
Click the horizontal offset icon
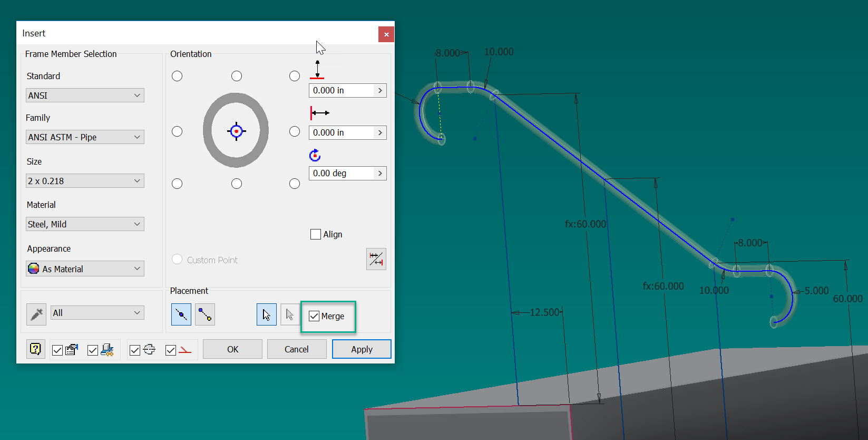[319, 113]
